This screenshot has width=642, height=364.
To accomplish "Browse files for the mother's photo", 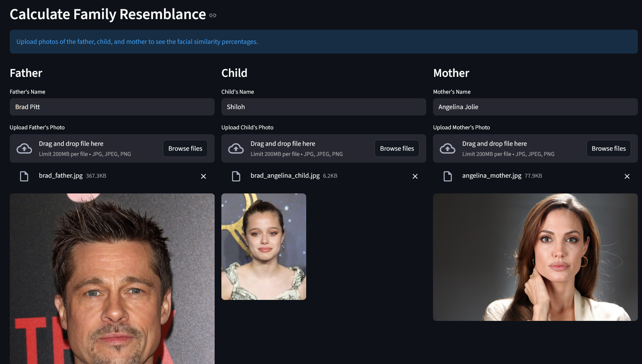I will pos(608,148).
